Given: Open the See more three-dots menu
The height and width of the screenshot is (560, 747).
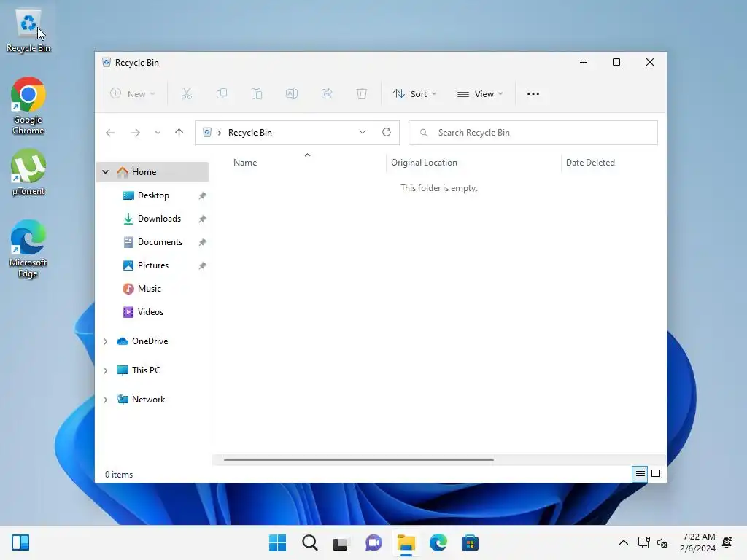Looking at the screenshot, I should [533, 94].
